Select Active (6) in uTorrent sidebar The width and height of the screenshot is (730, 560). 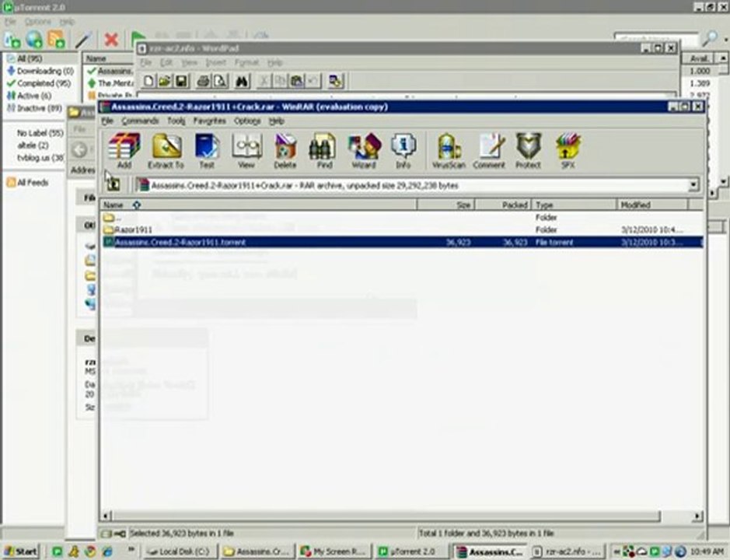pyautogui.click(x=30, y=96)
